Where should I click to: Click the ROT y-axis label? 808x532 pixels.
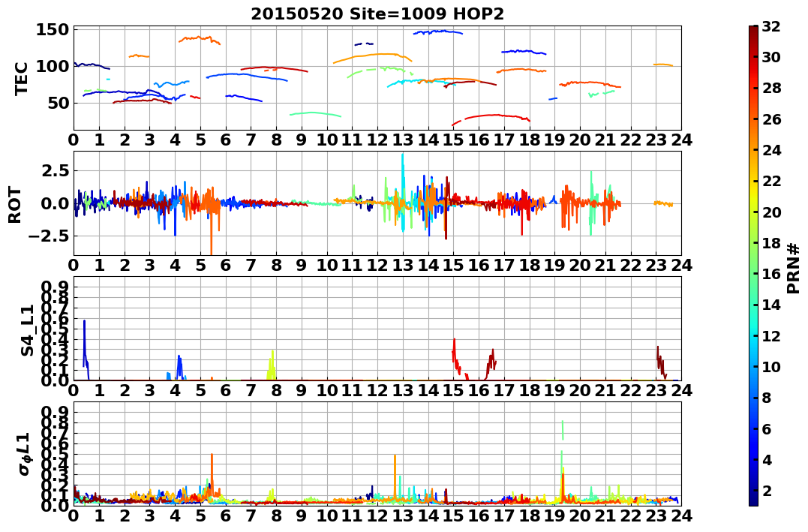[16, 205]
